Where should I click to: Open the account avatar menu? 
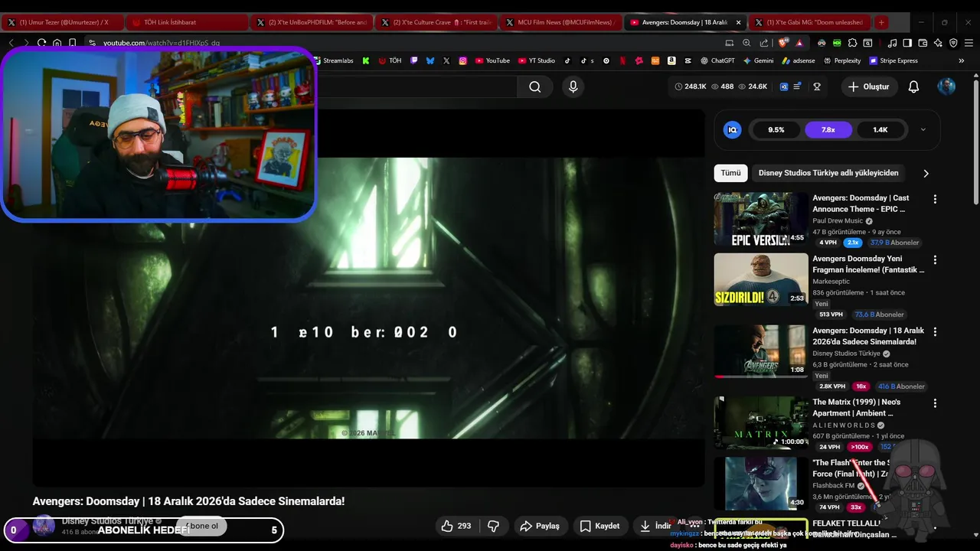tap(946, 86)
